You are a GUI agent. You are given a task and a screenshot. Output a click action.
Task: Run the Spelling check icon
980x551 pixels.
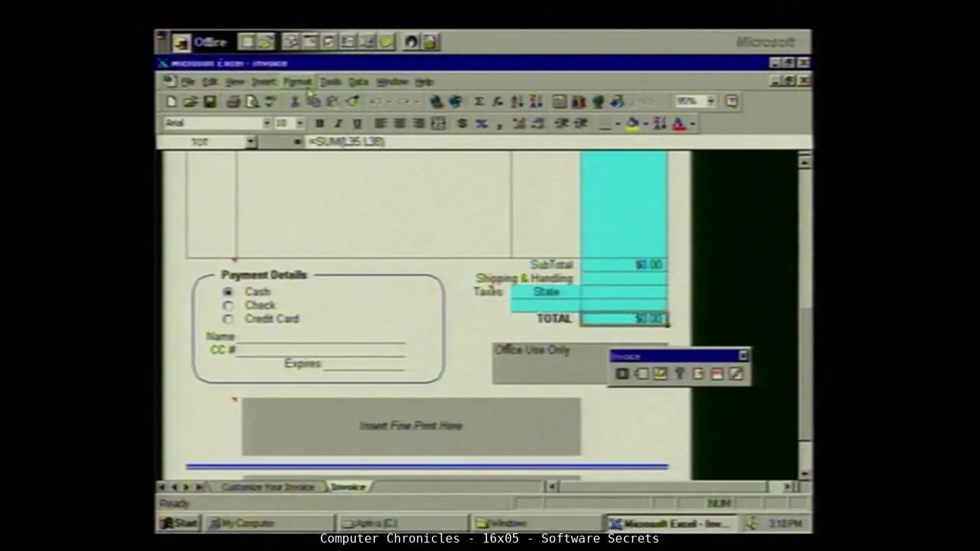270,102
